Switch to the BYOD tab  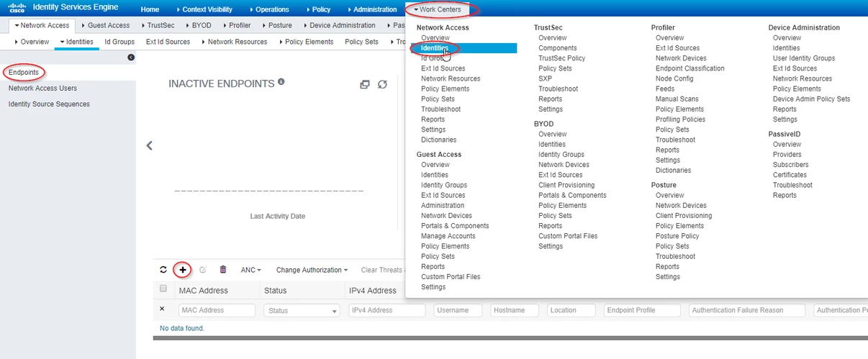pos(198,25)
